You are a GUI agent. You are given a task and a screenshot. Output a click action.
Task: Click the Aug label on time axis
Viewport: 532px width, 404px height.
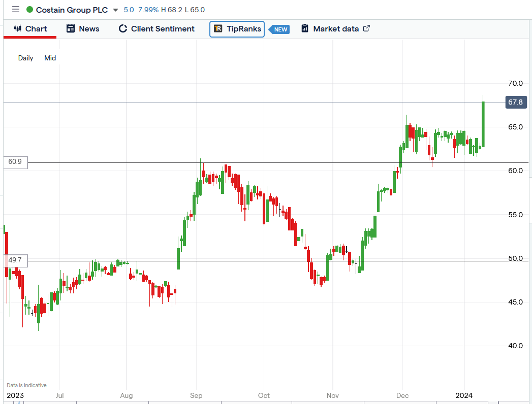[127, 395]
